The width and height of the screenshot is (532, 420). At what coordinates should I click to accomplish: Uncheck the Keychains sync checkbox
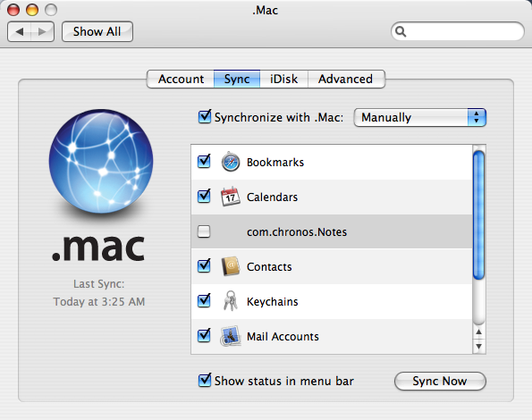(204, 300)
